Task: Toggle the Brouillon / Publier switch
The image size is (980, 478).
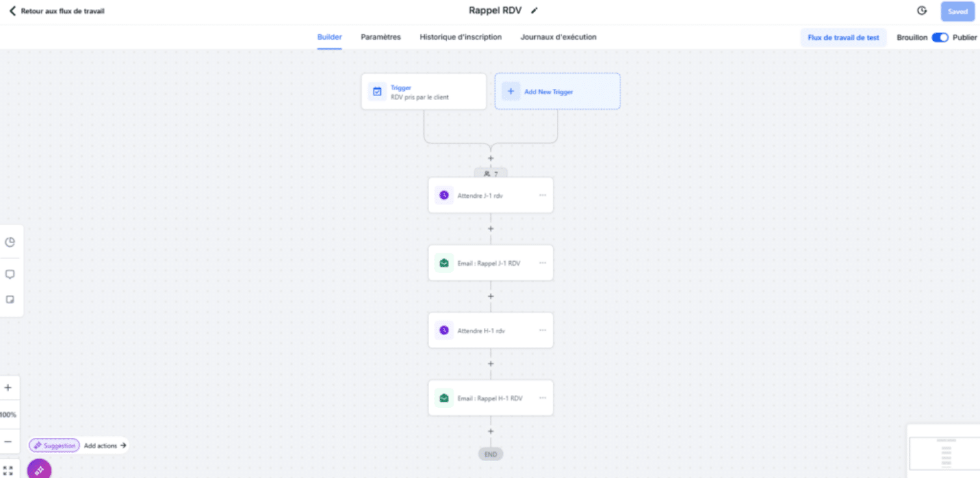Action: [x=940, y=38]
